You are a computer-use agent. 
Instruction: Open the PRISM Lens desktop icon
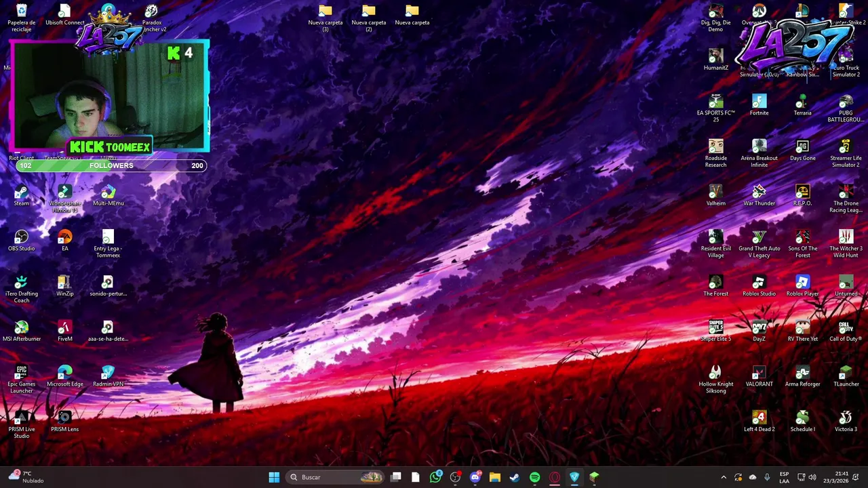pos(65,422)
